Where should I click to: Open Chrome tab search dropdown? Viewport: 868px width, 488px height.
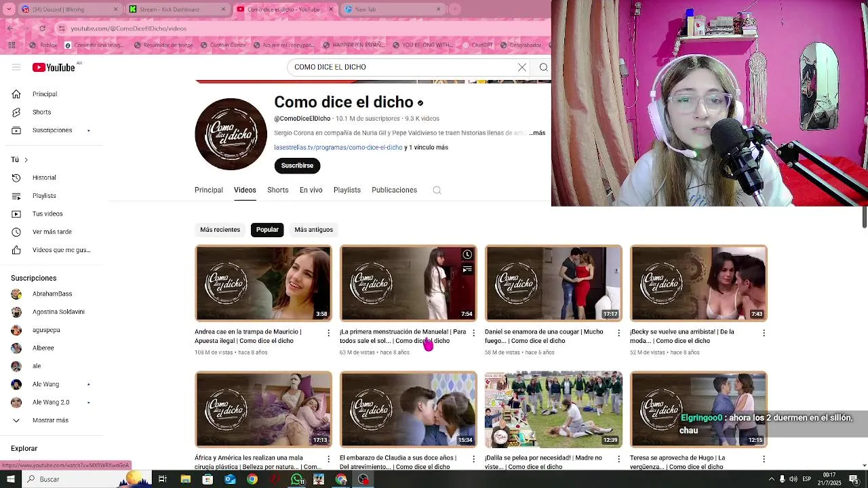pyautogui.click(x=9, y=9)
